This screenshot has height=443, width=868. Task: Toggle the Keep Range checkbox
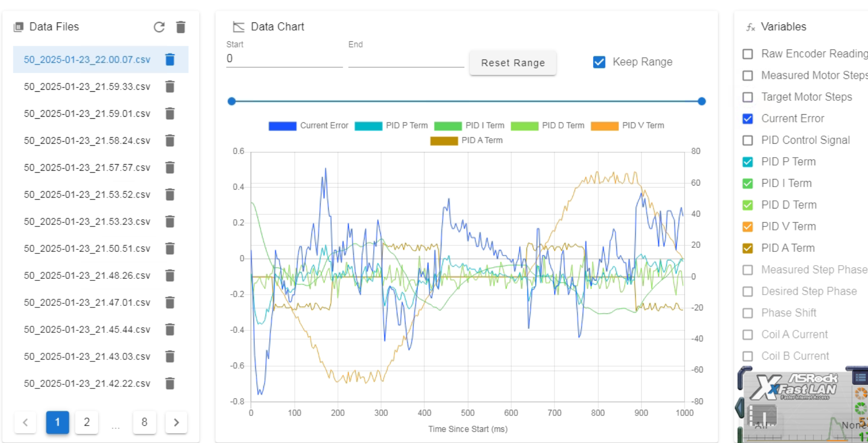pyautogui.click(x=599, y=62)
